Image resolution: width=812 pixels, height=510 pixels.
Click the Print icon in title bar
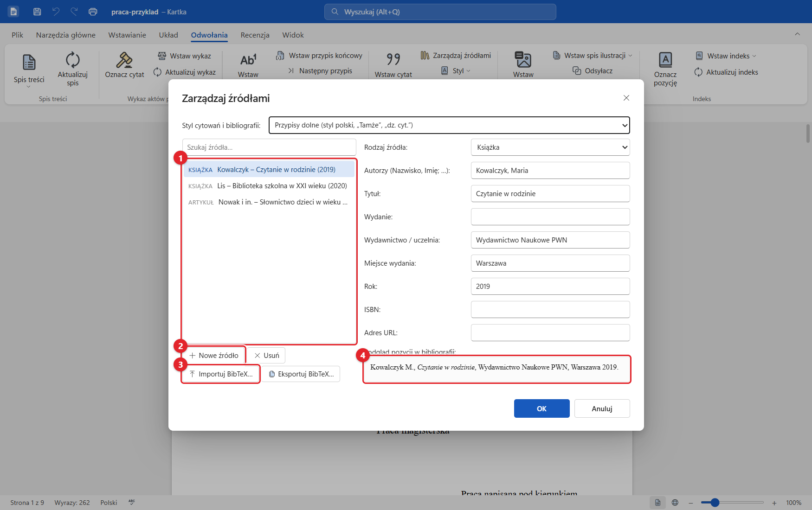pyautogui.click(x=93, y=12)
